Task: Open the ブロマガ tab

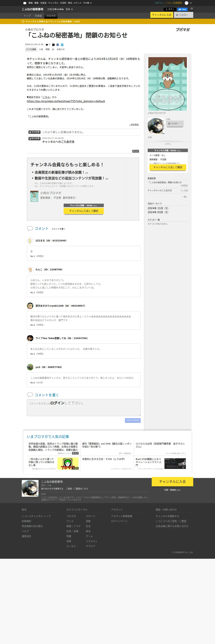Action: [x=51, y=16]
